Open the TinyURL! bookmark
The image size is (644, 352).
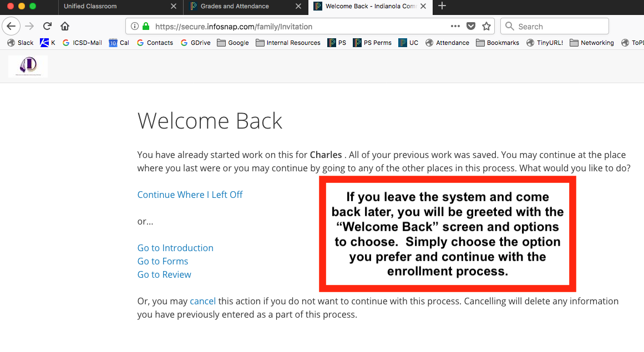click(x=545, y=43)
